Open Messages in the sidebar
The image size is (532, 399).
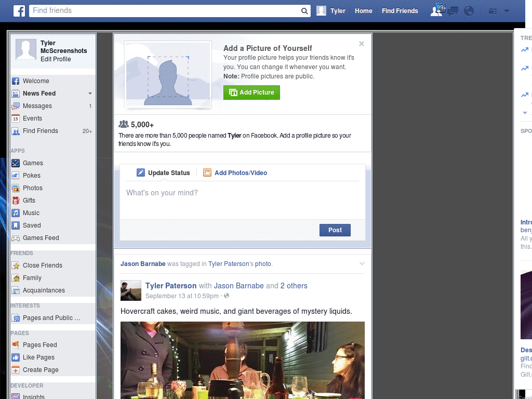click(x=37, y=106)
